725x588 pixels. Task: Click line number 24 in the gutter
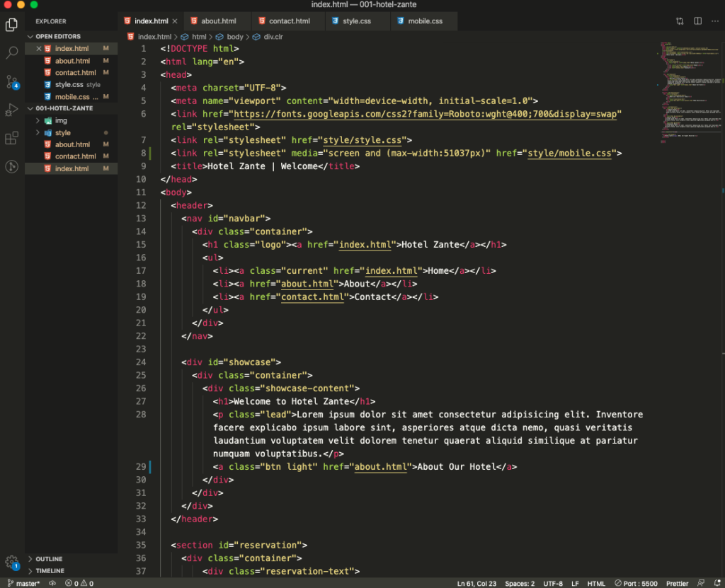[x=141, y=362]
